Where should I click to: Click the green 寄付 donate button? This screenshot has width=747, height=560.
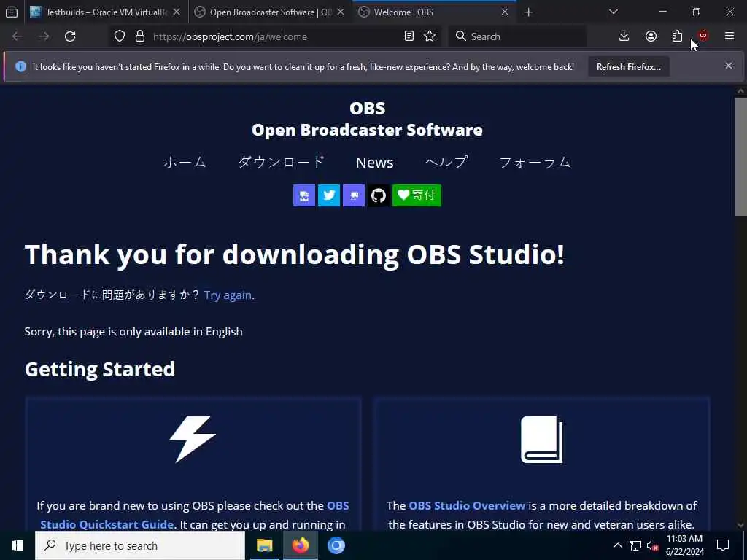click(x=417, y=195)
